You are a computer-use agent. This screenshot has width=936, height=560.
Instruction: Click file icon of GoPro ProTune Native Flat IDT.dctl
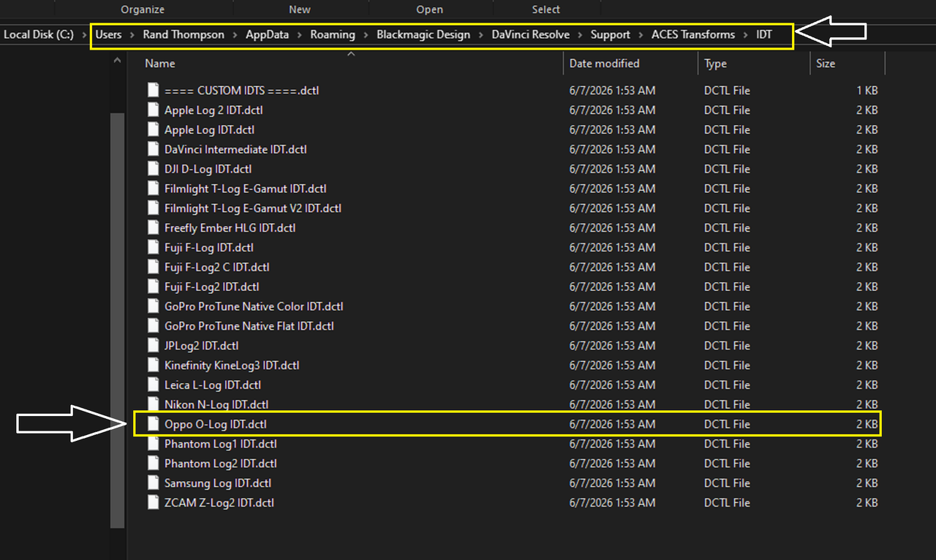coord(153,326)
